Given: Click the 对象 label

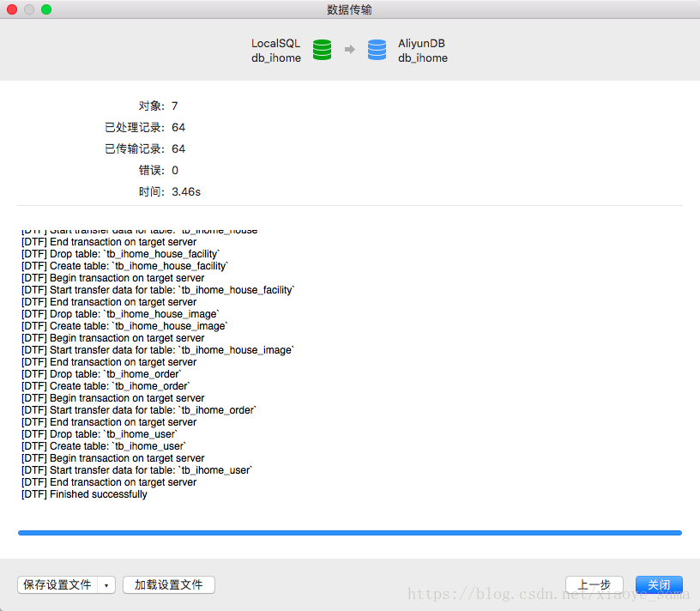Looking at the screenshot, I should point(151,106).
